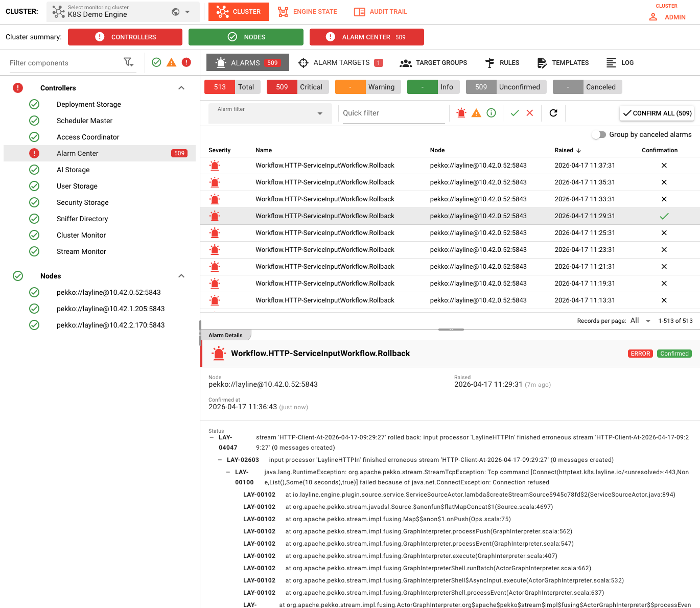Open the TARGET GROUPS tab
The height and width of the screenshot is (608, 700).
point(434,62)
